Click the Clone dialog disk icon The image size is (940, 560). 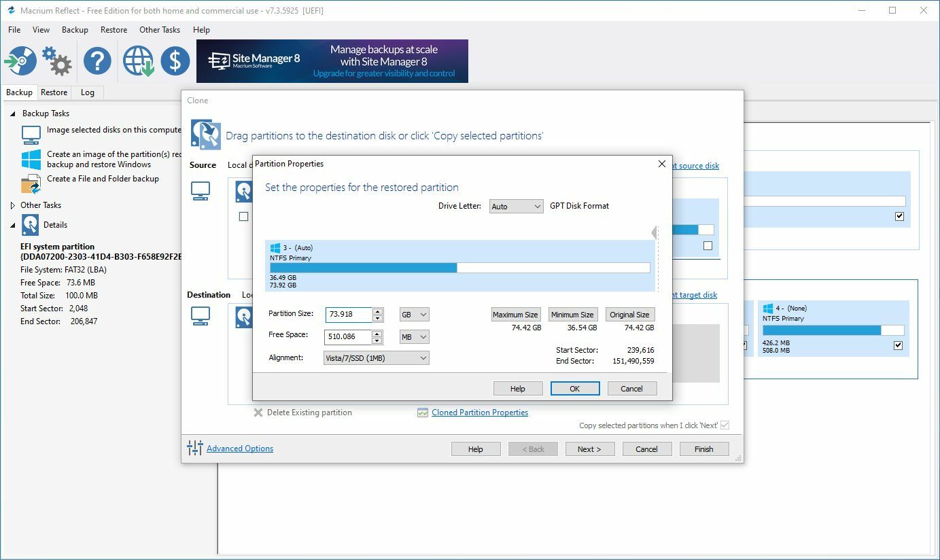click(x=205, y=134)
